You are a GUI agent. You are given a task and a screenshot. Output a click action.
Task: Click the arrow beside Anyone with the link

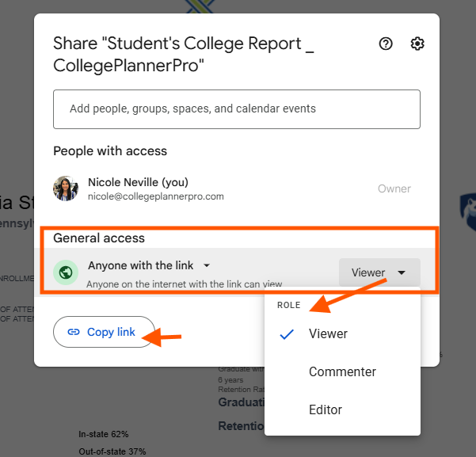click(207, 266)
